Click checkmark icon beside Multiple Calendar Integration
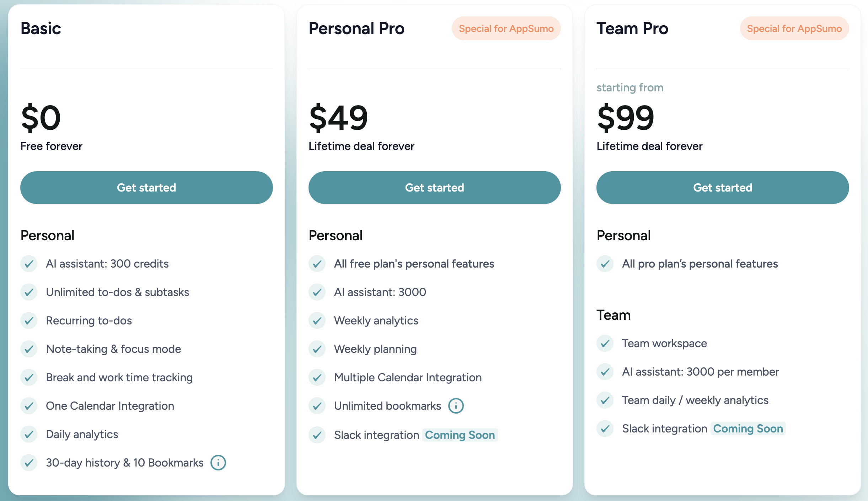Viewport: 868px width, 501px height. click(x=317, y=377)
